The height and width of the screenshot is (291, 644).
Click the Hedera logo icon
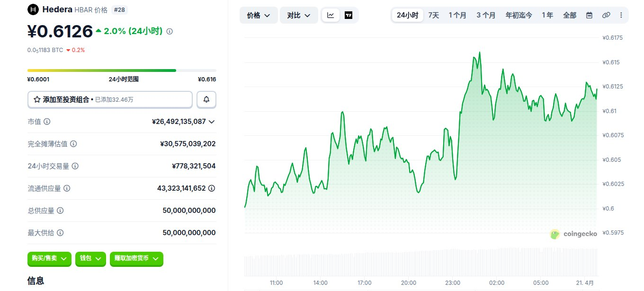pos(33,9)
